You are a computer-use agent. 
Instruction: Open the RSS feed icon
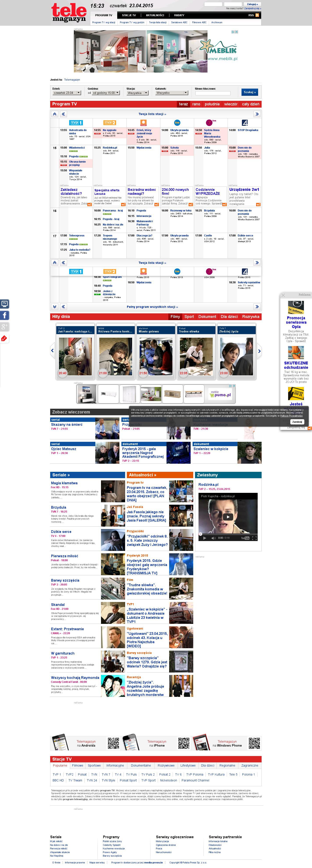click(x=257, y=15)
